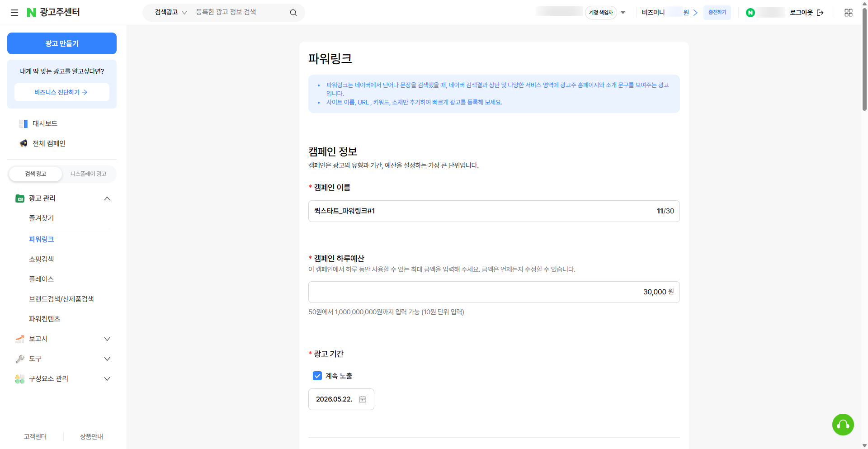The width and height of the screenshot is (868, 449).
Task: Click the 도구 wrench icon
Action: [20, 359]
